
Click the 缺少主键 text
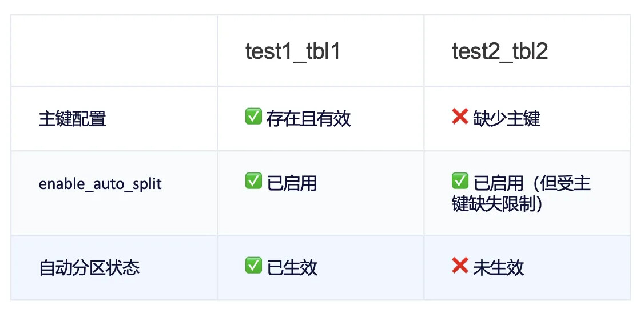tap(507, 119)
